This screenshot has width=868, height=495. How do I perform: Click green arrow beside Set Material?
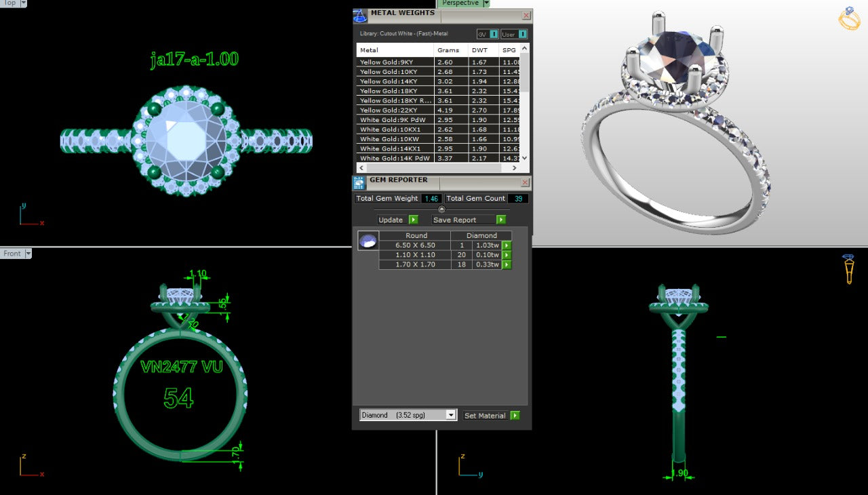[515, 416]
